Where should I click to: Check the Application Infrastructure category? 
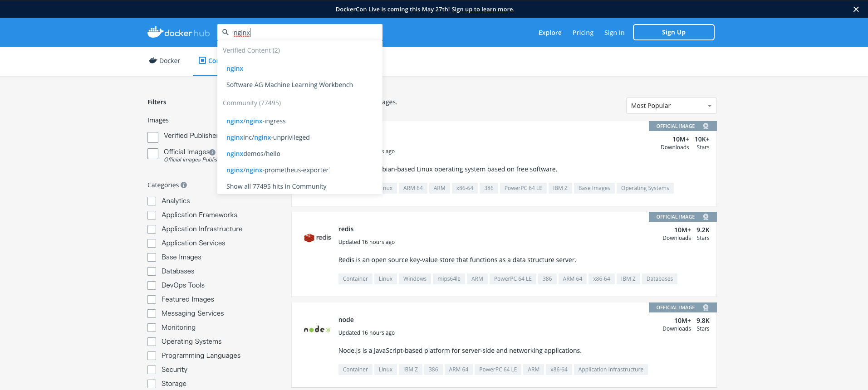[152, 229]
